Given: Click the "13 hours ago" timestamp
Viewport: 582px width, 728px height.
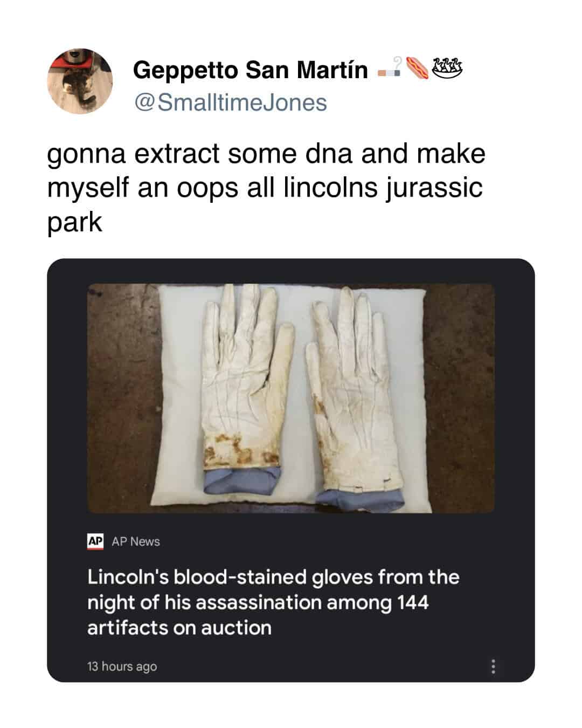Looking at the screenshot, I should [x=122, y=667].
